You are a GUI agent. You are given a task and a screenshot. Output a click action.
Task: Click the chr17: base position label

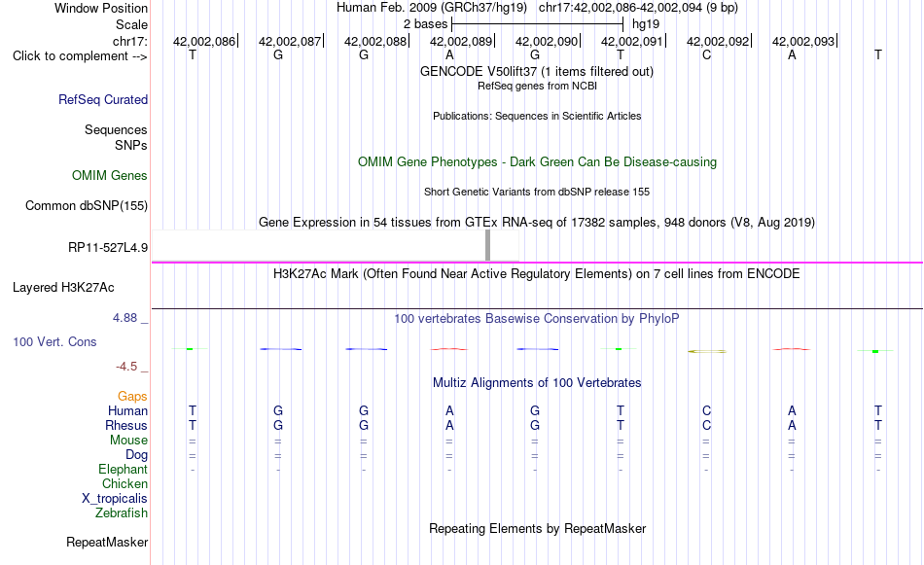click(129, 41)
